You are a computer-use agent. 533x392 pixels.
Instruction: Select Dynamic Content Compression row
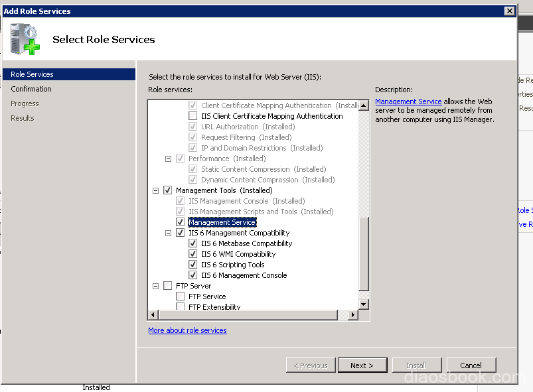[x=268, y=180]
